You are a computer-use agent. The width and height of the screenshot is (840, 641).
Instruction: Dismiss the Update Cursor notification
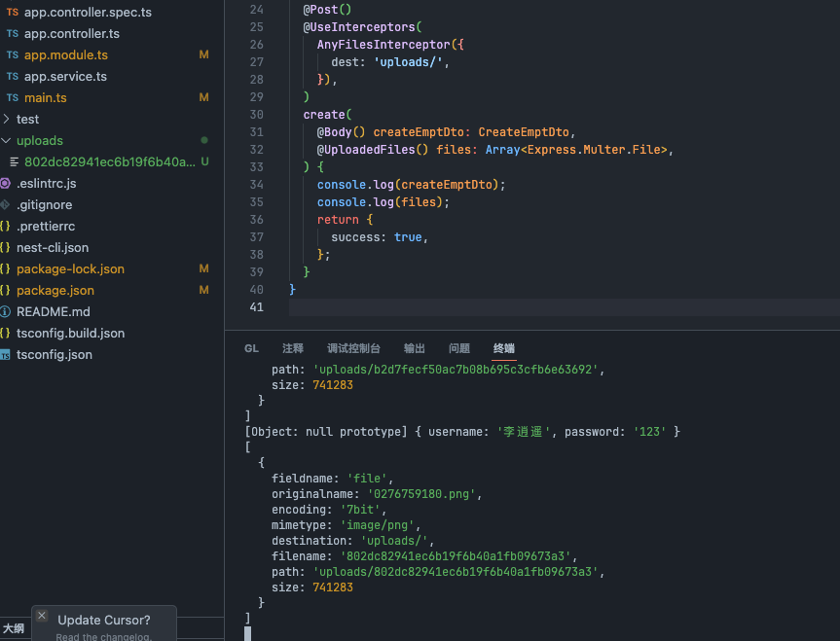coord(41,616)
